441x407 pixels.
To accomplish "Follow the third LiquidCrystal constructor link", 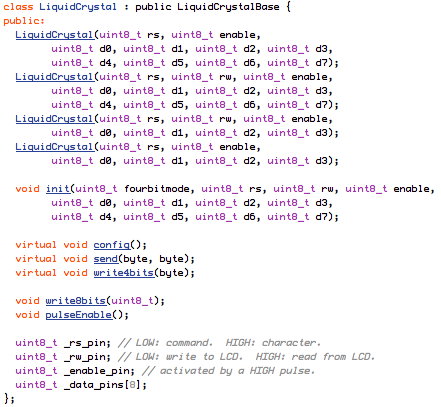I will (x=55, y=119).
